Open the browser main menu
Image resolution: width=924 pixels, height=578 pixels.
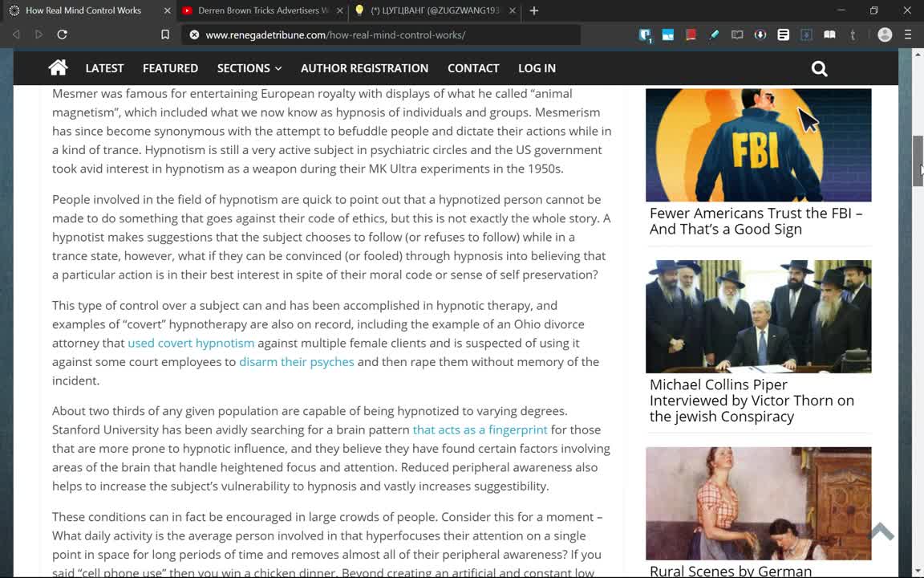tap(908, 35)
